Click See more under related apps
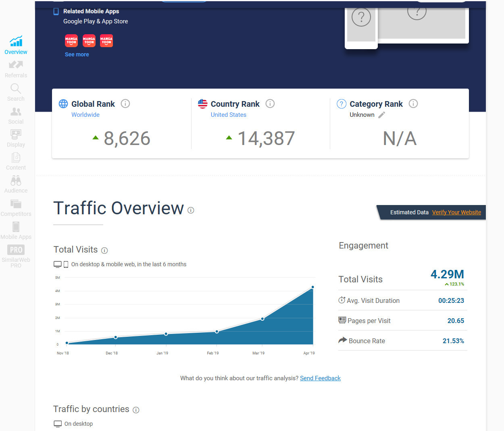Image resolution: width=504 pixels, height=431 pixels. tap(77, 54)
